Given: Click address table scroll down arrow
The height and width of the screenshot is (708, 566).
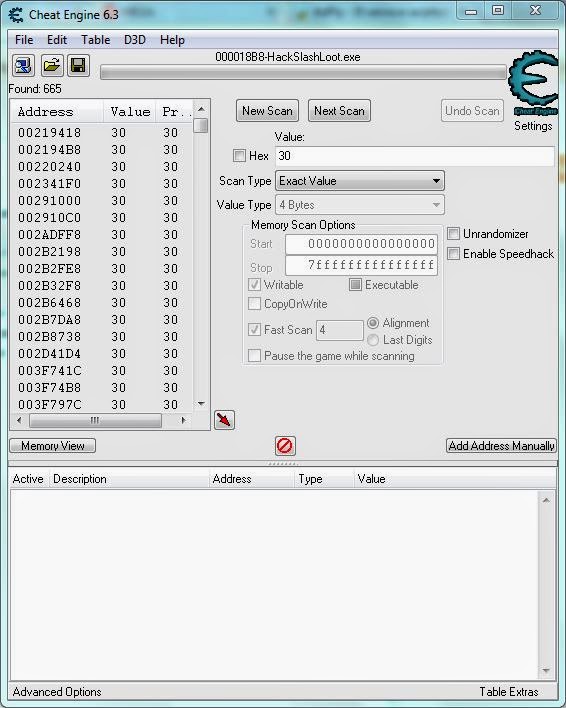Looking at the screenshot, I should click(546, 671).
